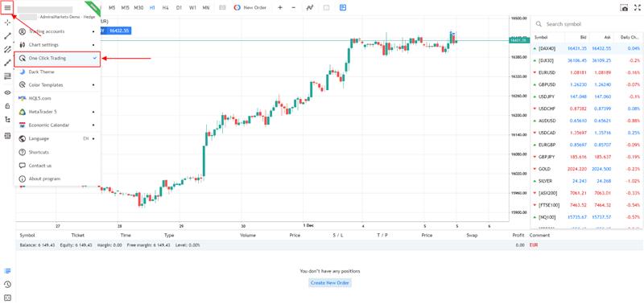Sort Market Watch by Daily Change column
644x304 pixels.
630,37
